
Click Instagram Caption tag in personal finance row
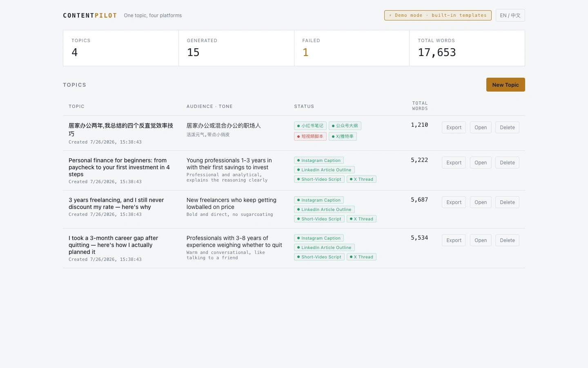[x=319, y=160]
